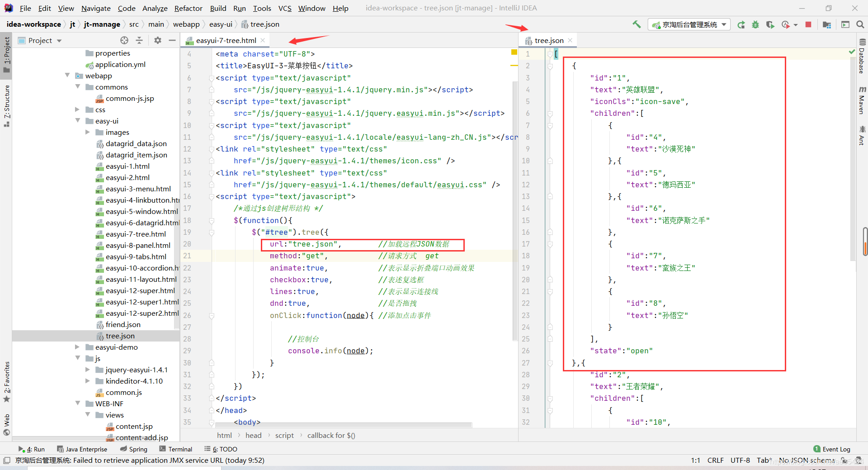Expand css folder in project tree

point(78,109)
